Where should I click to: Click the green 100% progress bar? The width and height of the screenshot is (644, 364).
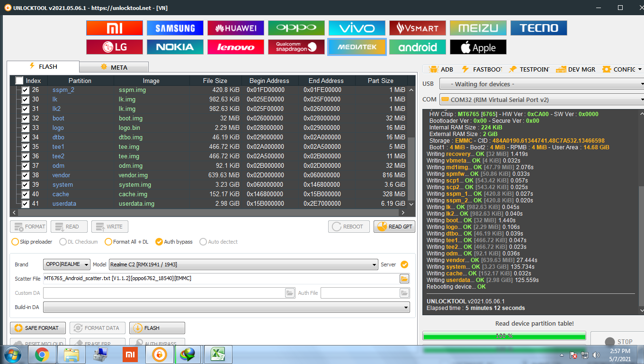(504, 336)
